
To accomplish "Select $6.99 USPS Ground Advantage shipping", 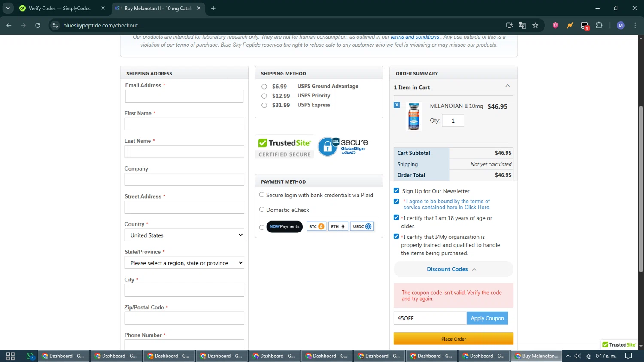I will click(x=264, y=87).
